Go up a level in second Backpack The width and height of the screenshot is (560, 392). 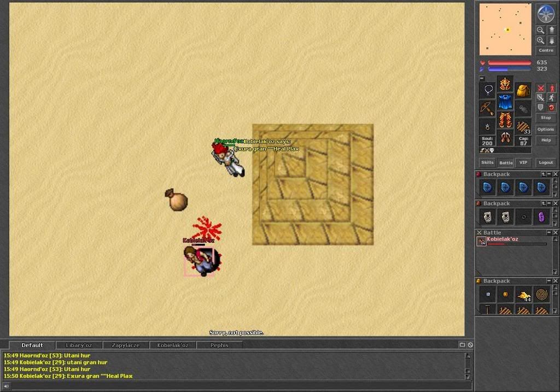pos(544,203)
